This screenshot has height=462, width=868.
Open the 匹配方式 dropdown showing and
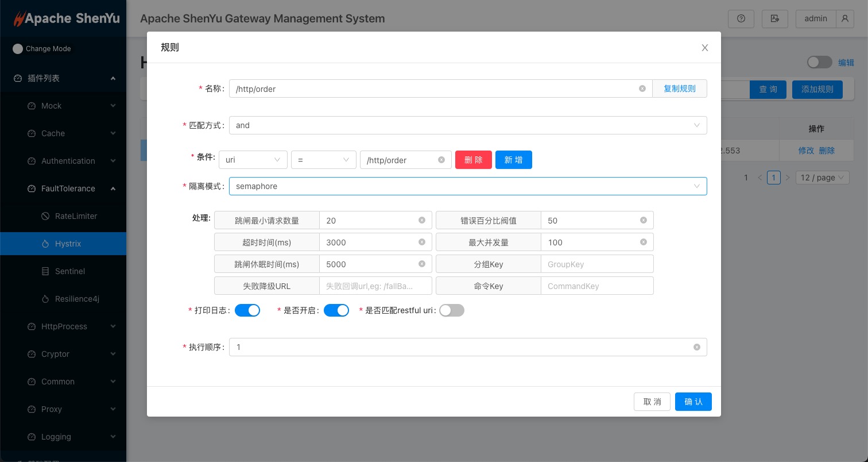pos(467,125)
